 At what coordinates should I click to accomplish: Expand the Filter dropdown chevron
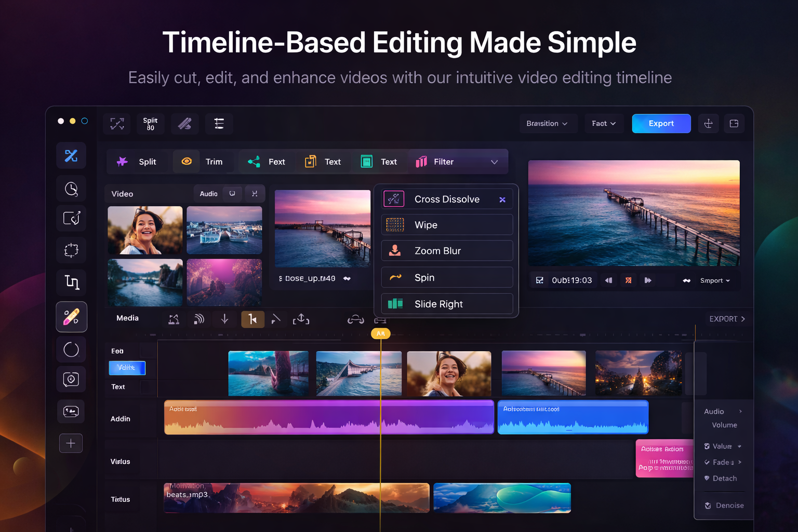(x=494, y=162)
